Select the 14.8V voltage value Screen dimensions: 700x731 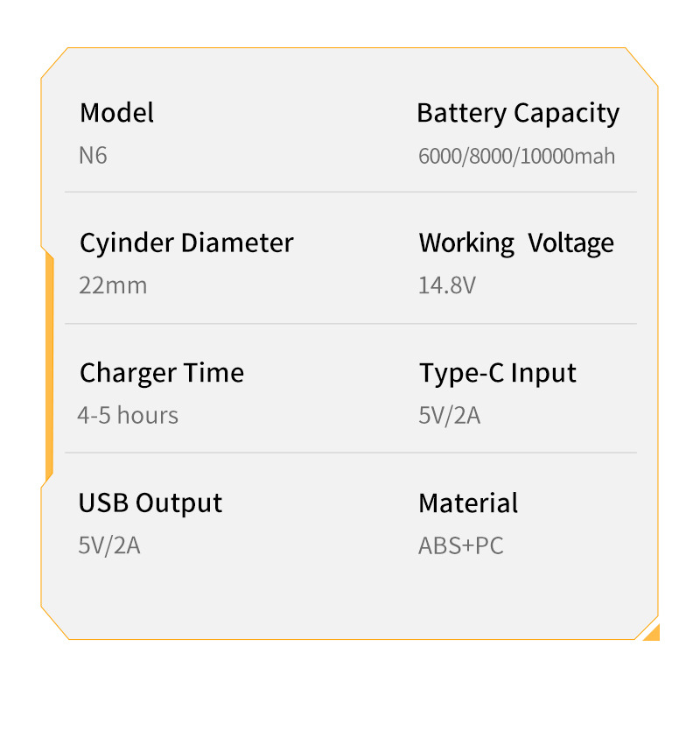446,285
